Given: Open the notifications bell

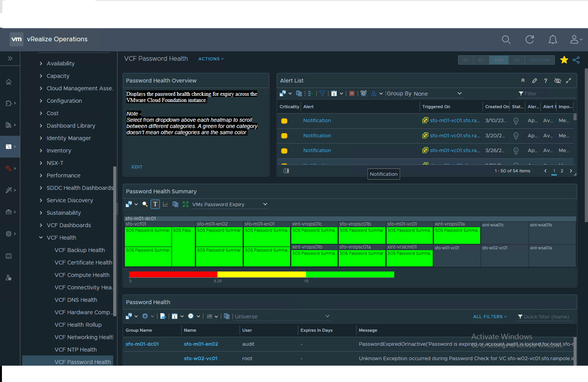Looking at the screenshot, I should click(x=553, y=39).
